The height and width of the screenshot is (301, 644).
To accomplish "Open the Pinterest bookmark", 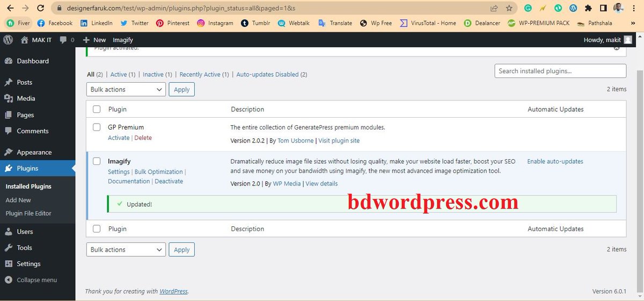I will (172, 23).
